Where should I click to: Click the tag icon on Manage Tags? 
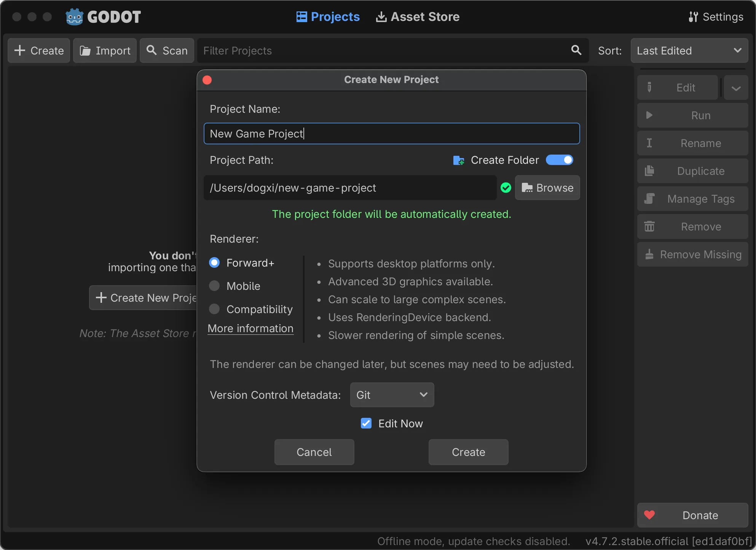click(x=649, y=199)
